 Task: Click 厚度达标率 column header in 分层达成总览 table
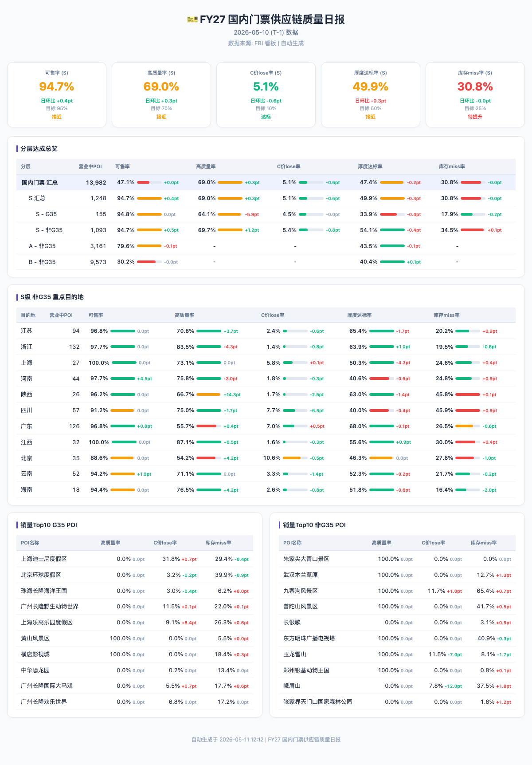point(370,167)
